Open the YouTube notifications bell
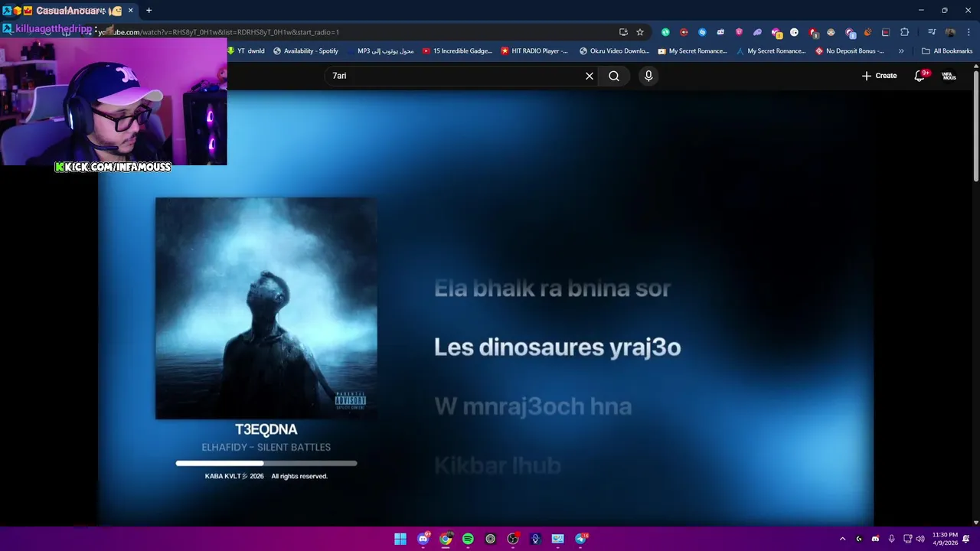This screenshot has width=980, height=551. [920, 76]
